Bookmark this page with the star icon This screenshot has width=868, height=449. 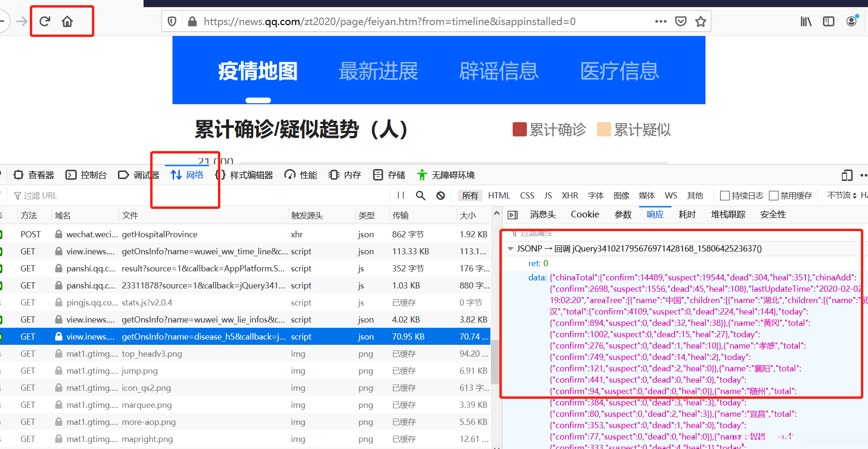[x=701, y=21]
